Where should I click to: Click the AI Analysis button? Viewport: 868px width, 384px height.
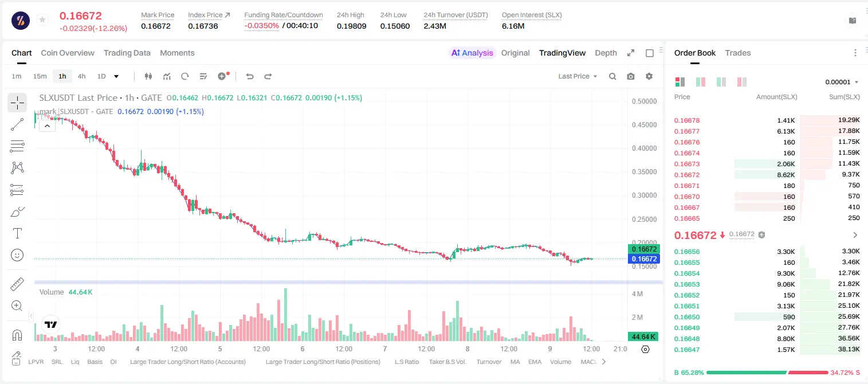click(x=472, y=53)
